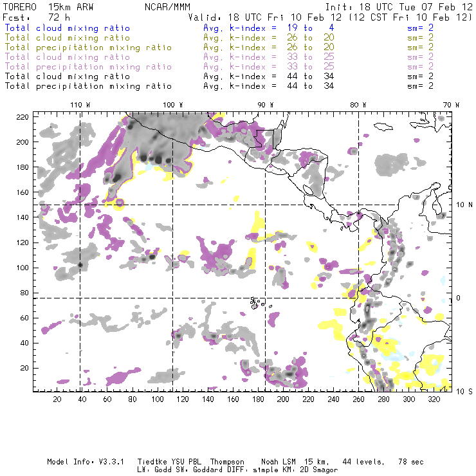Click the "80 W" longitude label

[358, 105]
